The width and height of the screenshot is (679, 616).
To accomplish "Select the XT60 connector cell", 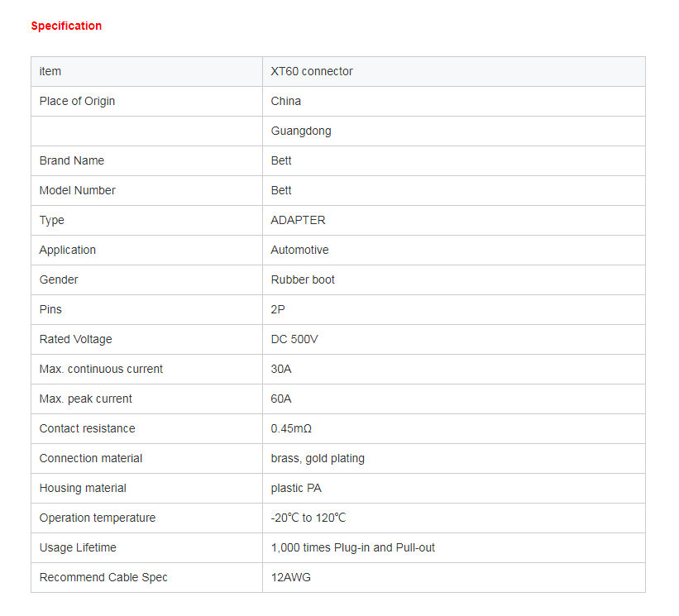I will coord(454,71).
